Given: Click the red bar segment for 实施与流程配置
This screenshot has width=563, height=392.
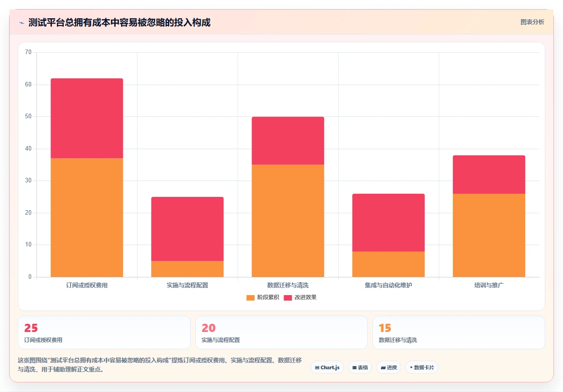Looking at the screenshot, I should [188, 229].
